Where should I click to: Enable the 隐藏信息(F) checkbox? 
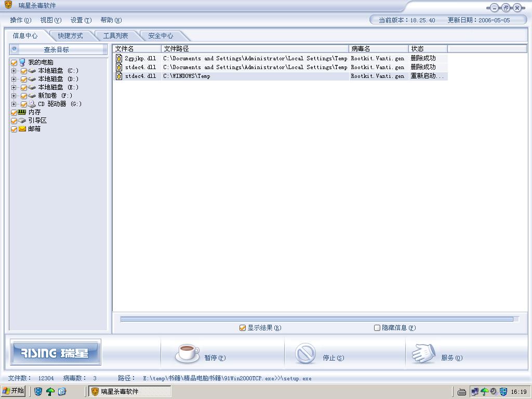point(377,328)
